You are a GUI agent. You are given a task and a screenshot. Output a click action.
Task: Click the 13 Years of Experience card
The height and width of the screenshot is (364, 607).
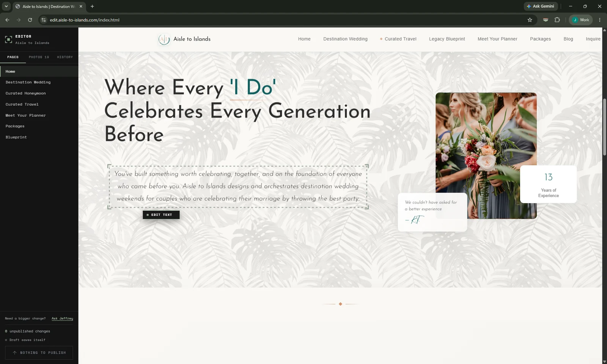click(x=548, y=184)
